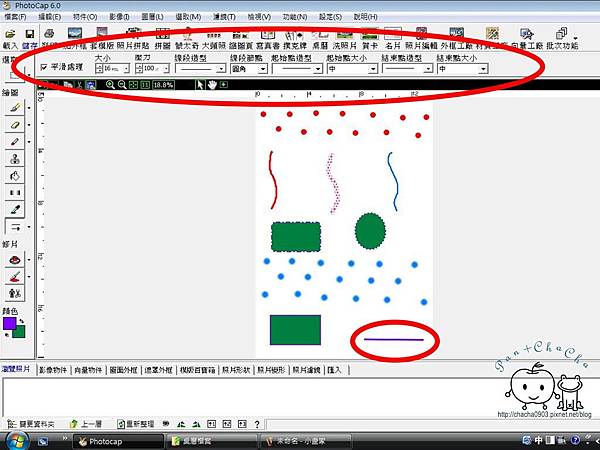Open the 名片 business card tool
The height and width of the screenshot is (450, 600).
point(393,38)
